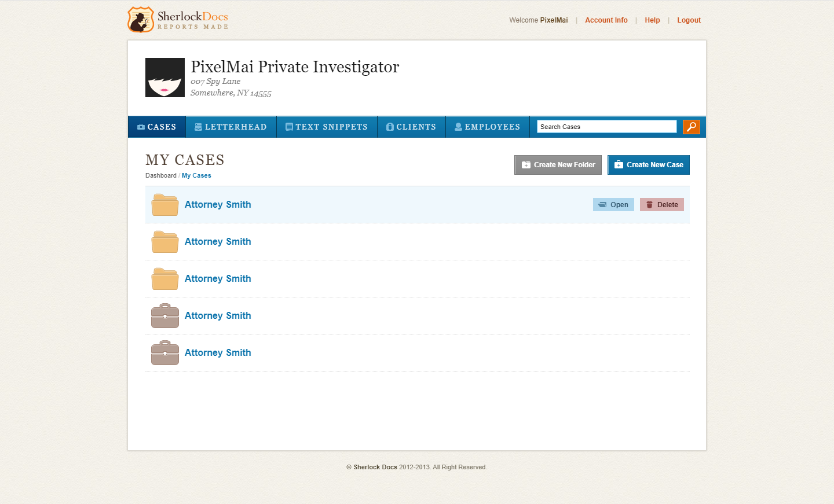
Task: Log out using the Logout link
Action: (689, 20)
